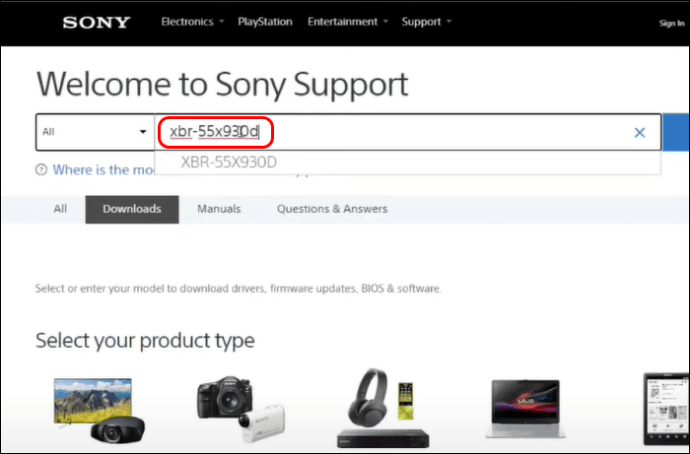690x454 pixels.
Task: Clear search text with the X icon
Action: pos(639,132)
